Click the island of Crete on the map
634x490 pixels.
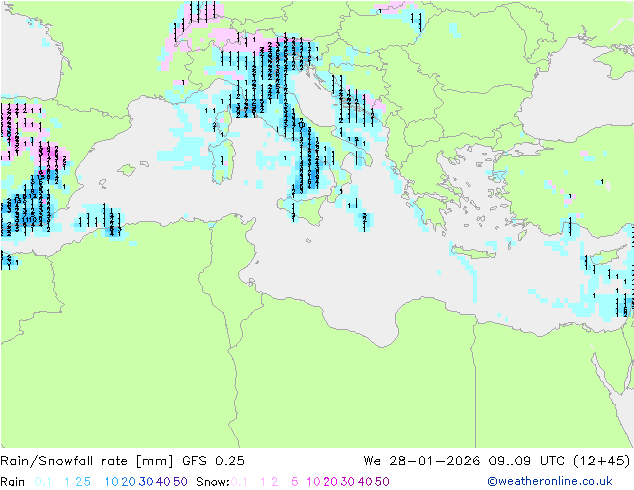pos(472,253)
